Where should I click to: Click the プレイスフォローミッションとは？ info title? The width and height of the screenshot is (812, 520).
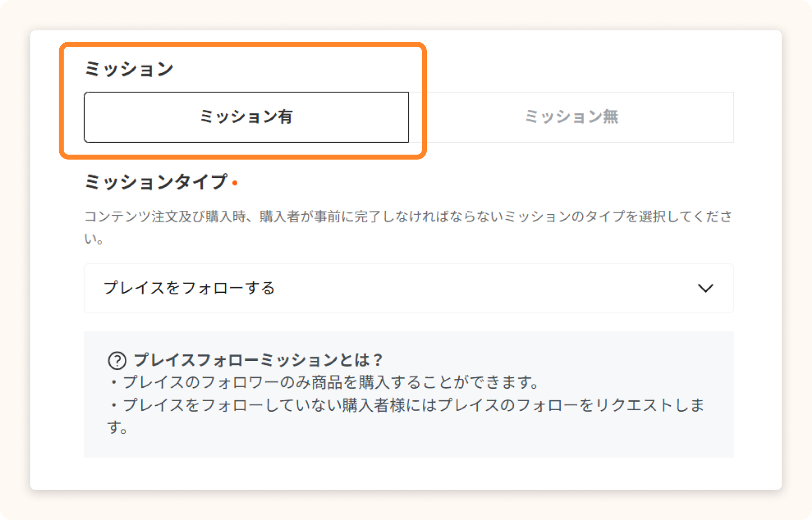pos(258,360)
